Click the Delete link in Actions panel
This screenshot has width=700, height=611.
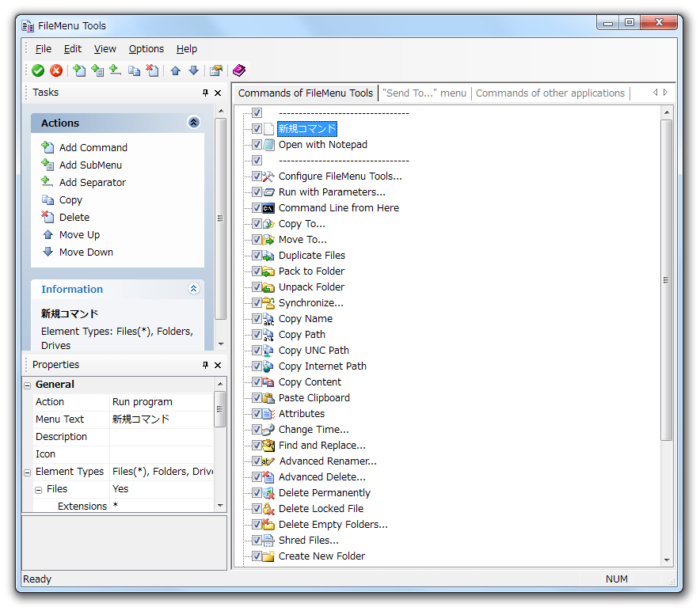(74, 218)
